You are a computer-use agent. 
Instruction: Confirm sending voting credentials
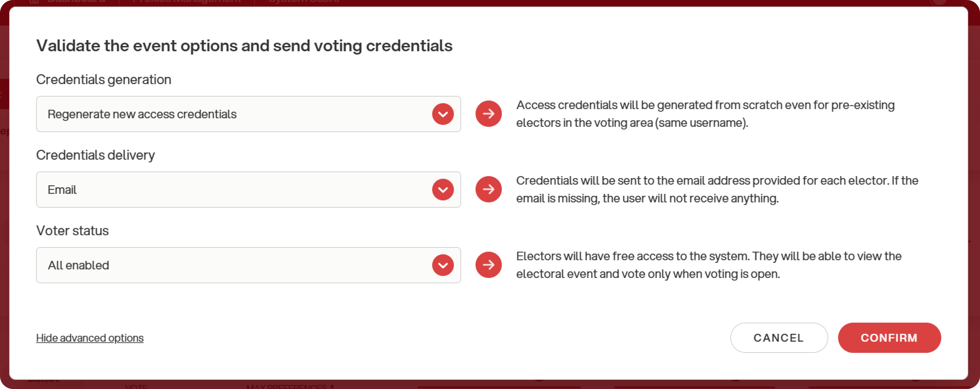(x=889, y=338)
